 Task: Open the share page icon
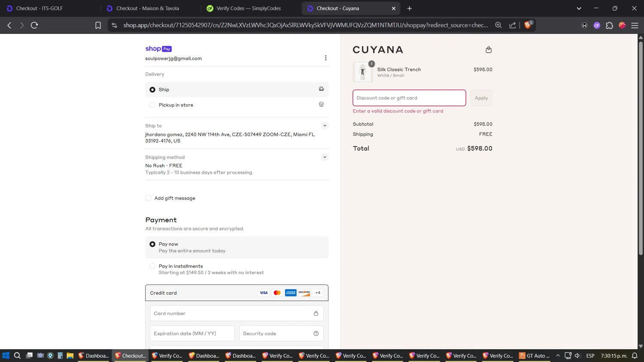513,25
